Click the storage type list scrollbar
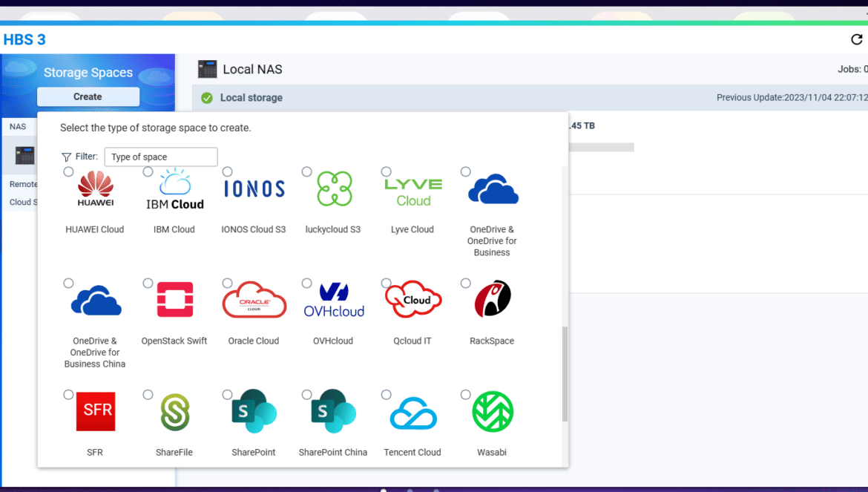This screenshot has width=868, height=492. click(565, 374)
